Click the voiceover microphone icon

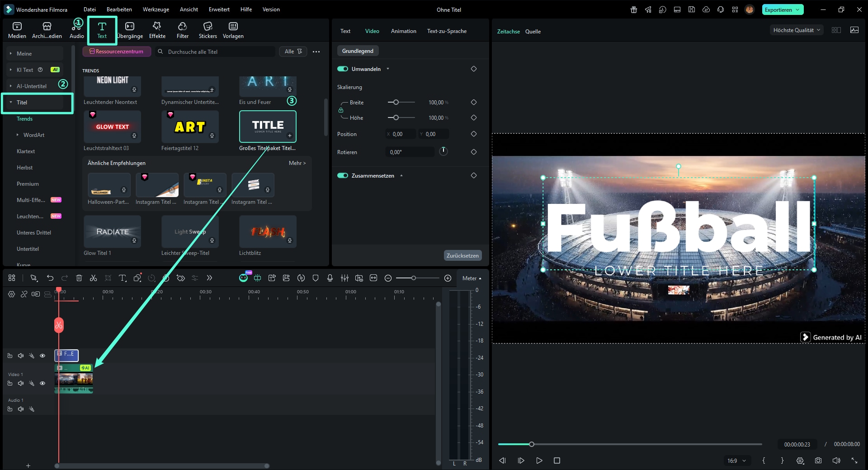(330, 278)
